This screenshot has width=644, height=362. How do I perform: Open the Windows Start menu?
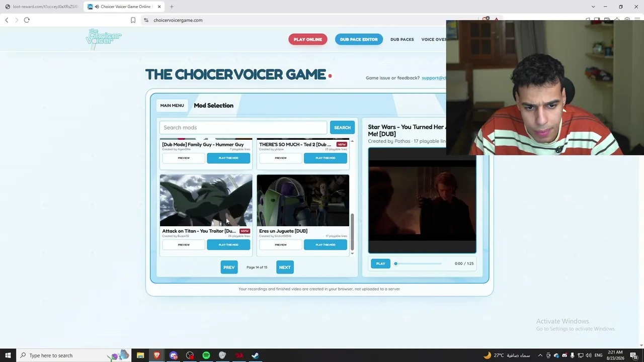[8, 355]
